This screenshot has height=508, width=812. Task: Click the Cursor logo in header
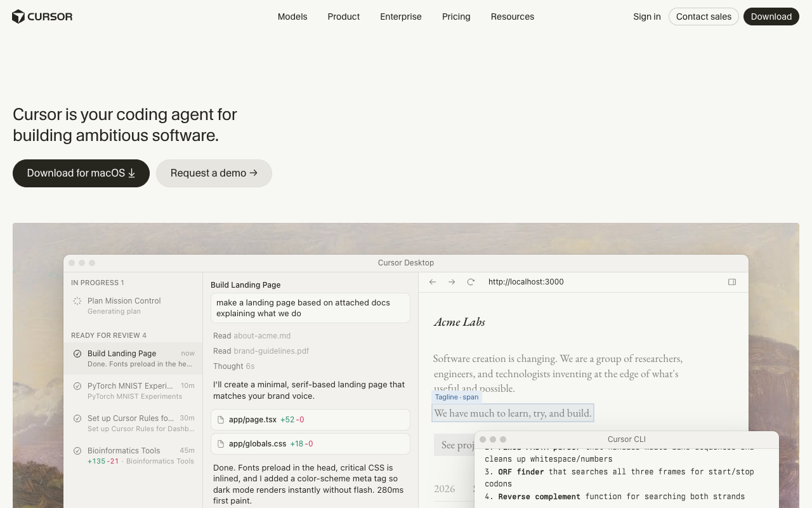[43, 17]
